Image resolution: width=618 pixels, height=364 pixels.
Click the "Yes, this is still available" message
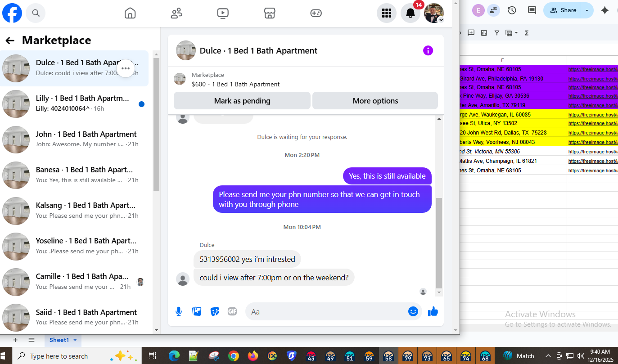387,176
